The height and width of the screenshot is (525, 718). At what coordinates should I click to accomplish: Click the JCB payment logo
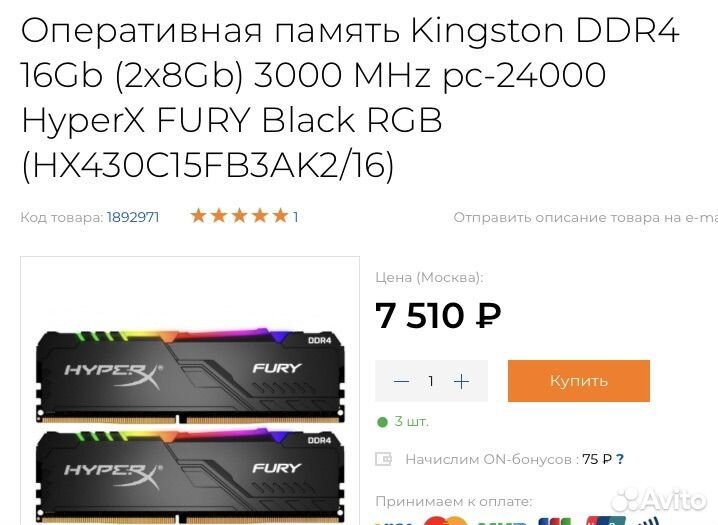[555, 521]
